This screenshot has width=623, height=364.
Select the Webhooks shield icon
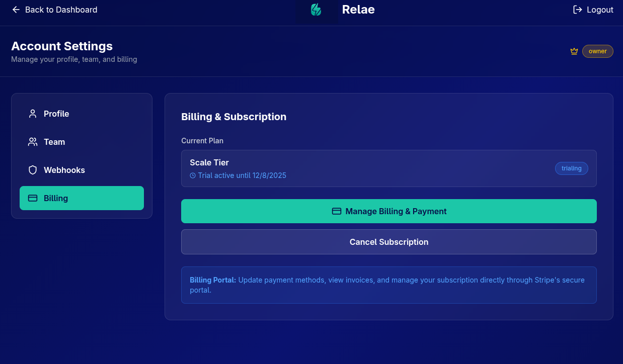tap(33, 170)
